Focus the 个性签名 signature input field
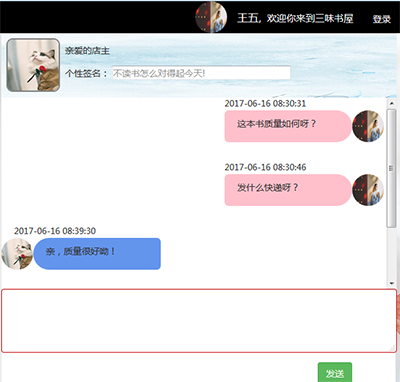This screenshot has height=382, width=400. pyautogui.click(x=201, y=73)
